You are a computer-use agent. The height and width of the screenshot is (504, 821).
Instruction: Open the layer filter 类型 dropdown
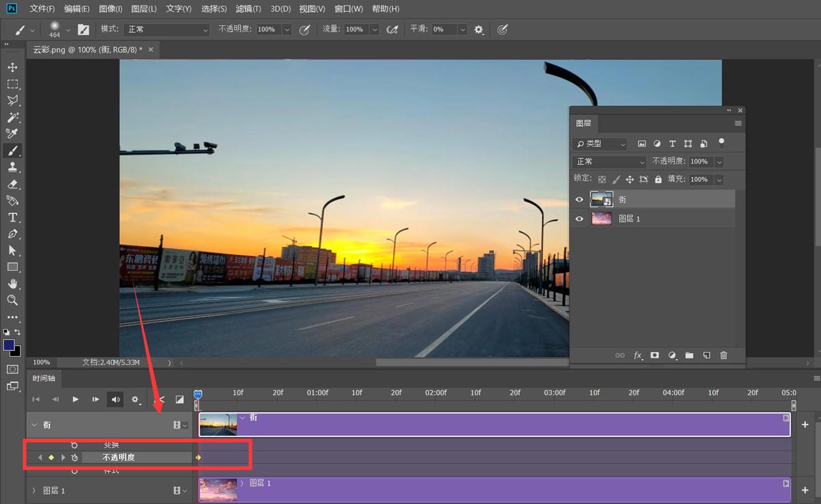coord(600,144)
